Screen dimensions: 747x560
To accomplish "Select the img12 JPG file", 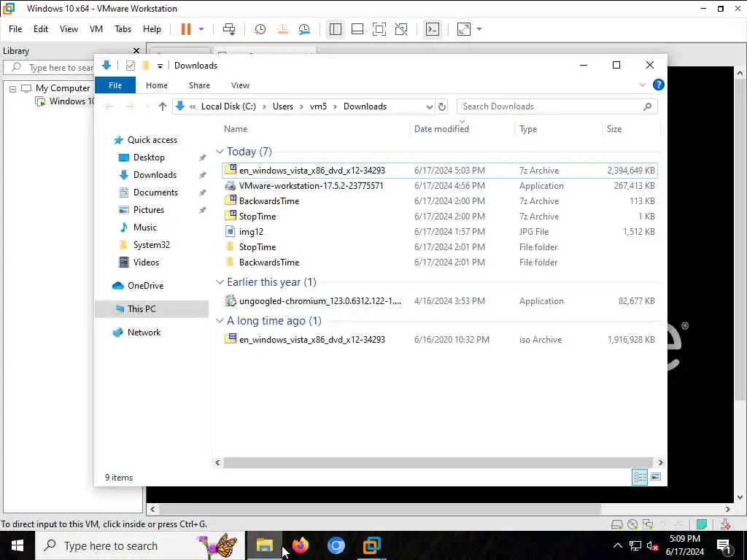I will tap(440, 231).
